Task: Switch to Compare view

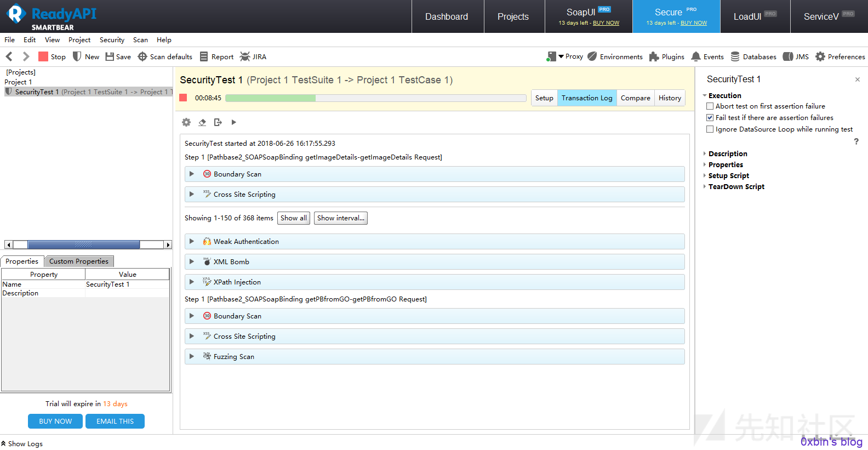Action: [x=636, y=98]
